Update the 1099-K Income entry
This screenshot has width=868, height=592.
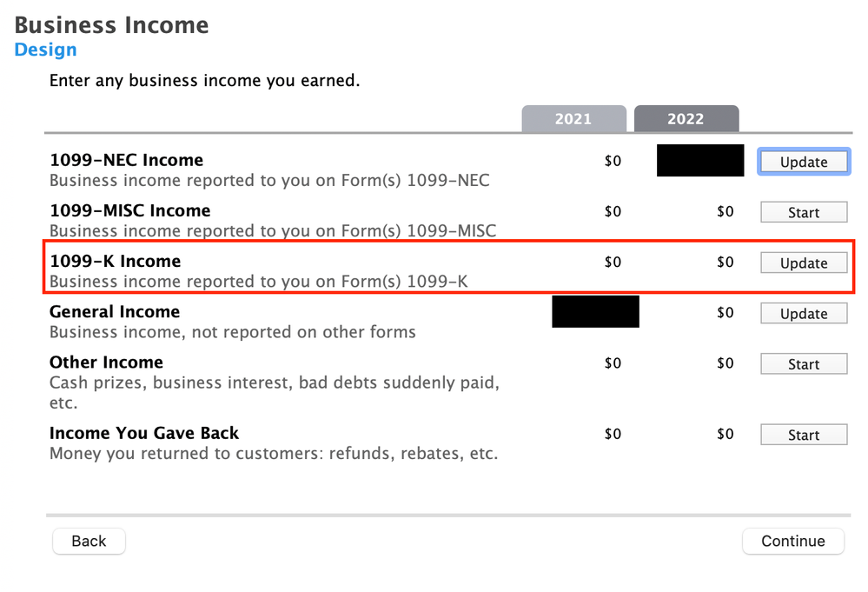tap(803, 263)
